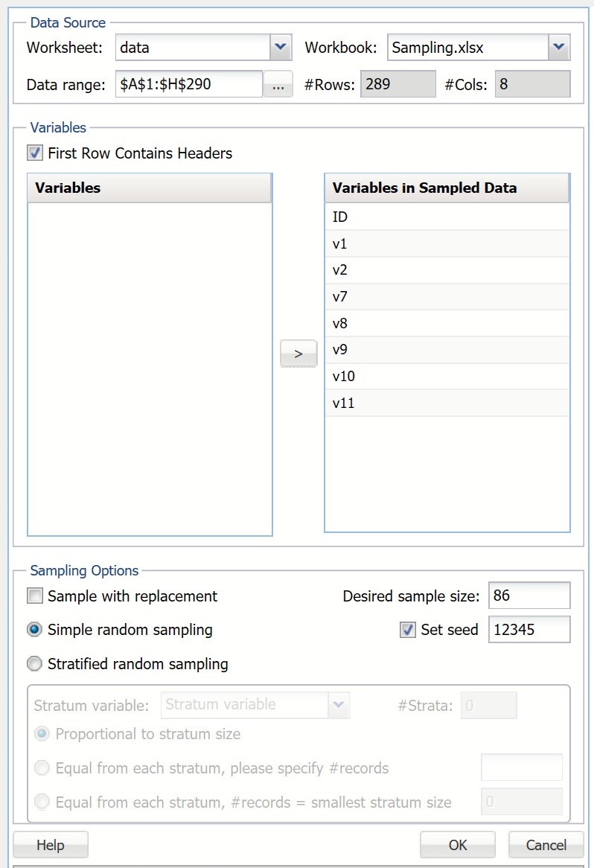Select v11 in the sampled data list
Viewport: 594px width, 868px height.
[x=447, y=403]
